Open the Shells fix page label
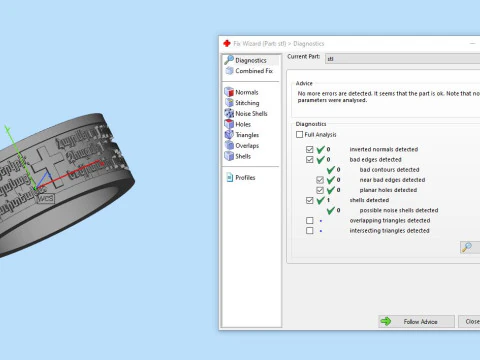Image resolution: width=480 pixels, height=360 pixels. 243,156
